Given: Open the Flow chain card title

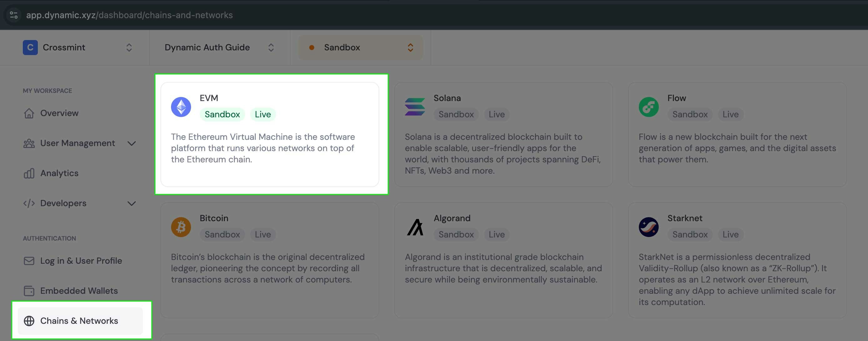Looking at the screenshot, I should tap(677, 98).
